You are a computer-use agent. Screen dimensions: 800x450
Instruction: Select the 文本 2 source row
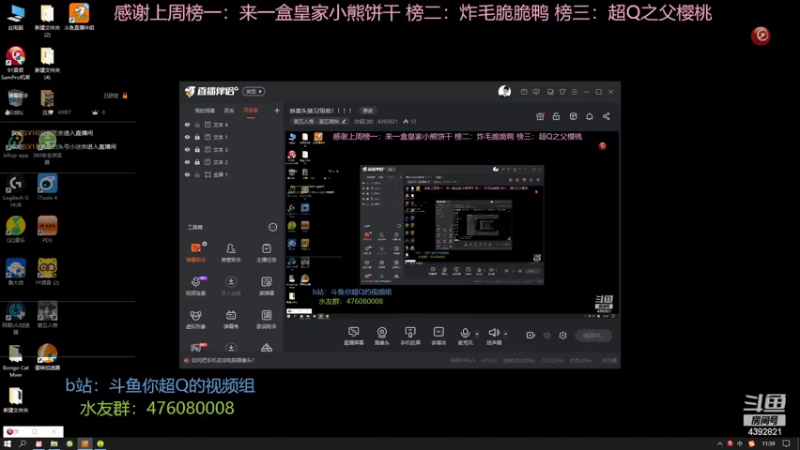coord(232,162)
